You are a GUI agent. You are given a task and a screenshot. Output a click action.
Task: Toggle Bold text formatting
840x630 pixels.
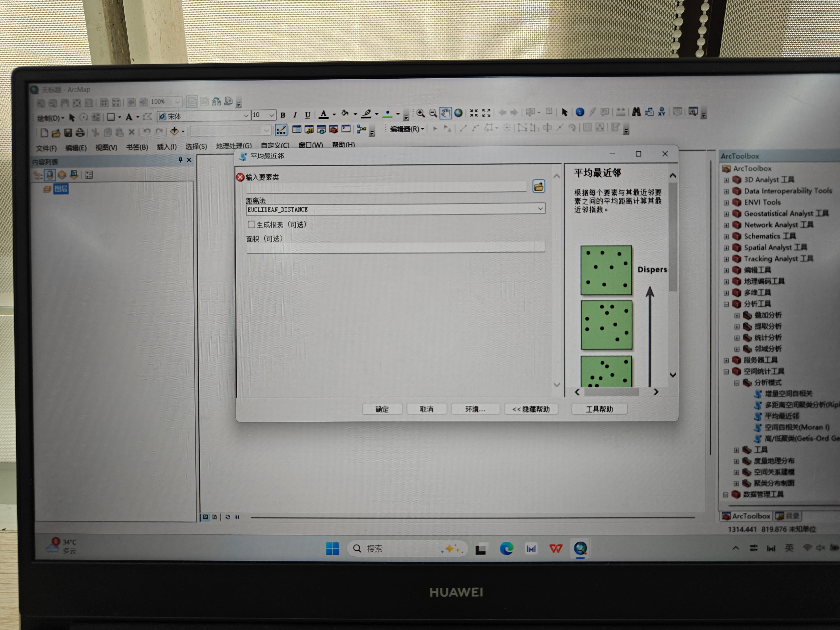(x=283, y=115)
